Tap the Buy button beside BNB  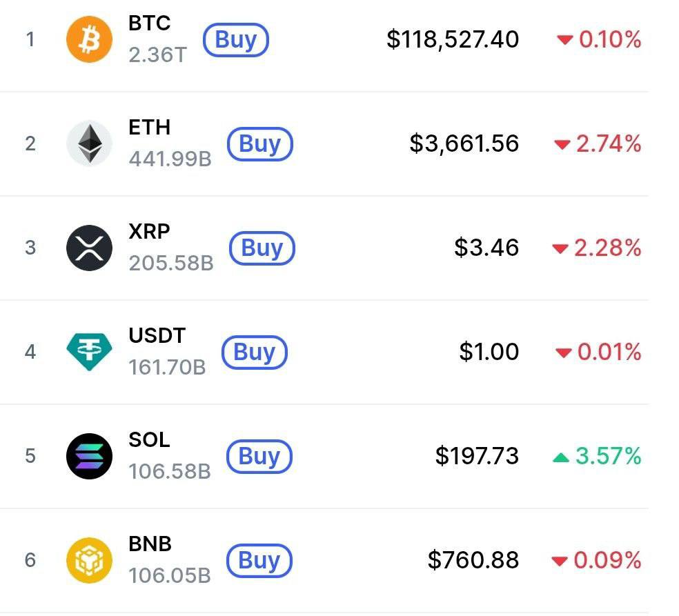[x=259, y=561]
